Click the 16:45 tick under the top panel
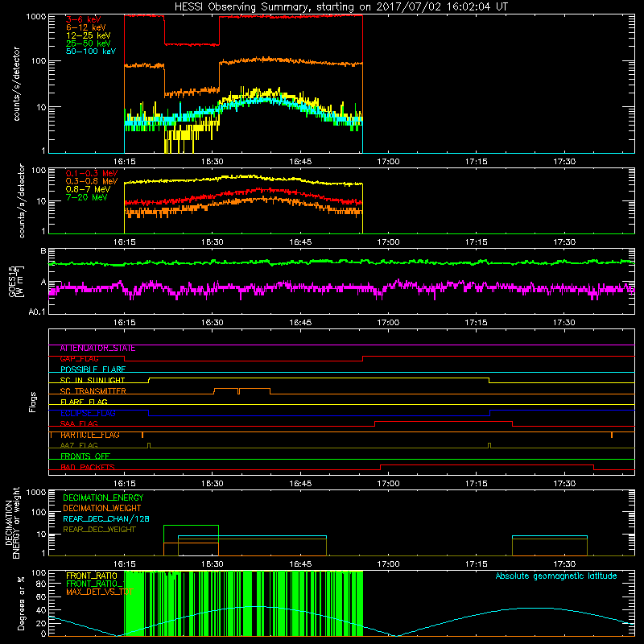The height and width of the screenshot is (644, 644). [x=300, y=162]
